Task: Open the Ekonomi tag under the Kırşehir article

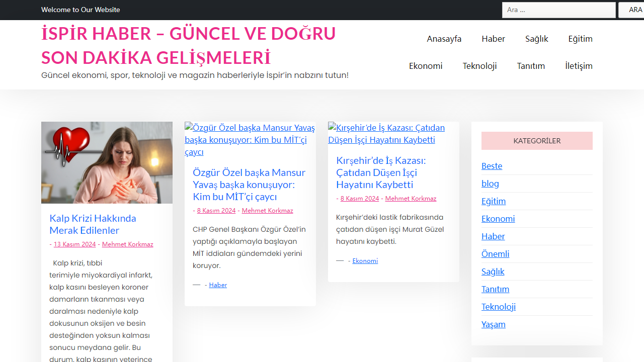Action: (365, 260)
